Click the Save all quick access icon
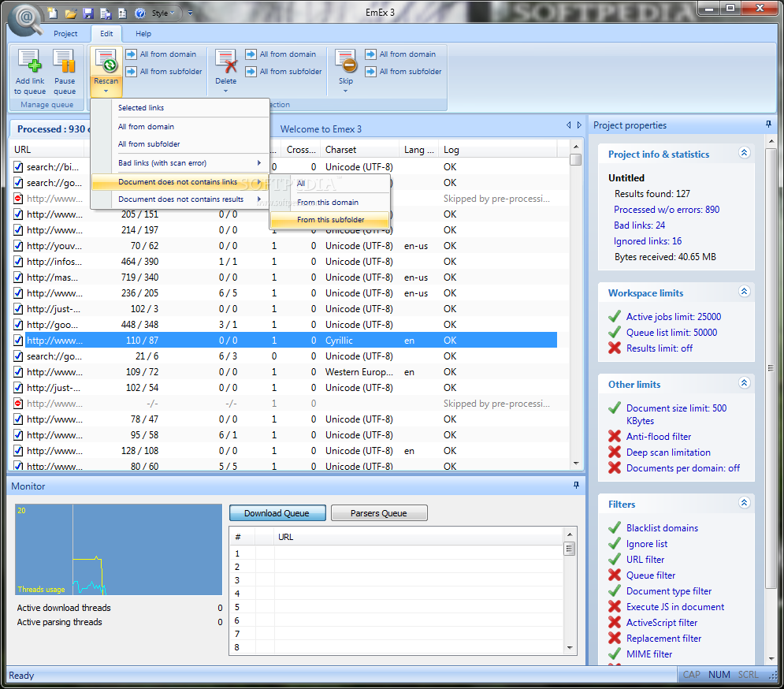This screenshot has height=689, width=784. pyautogui.click(x=106, y=13)
